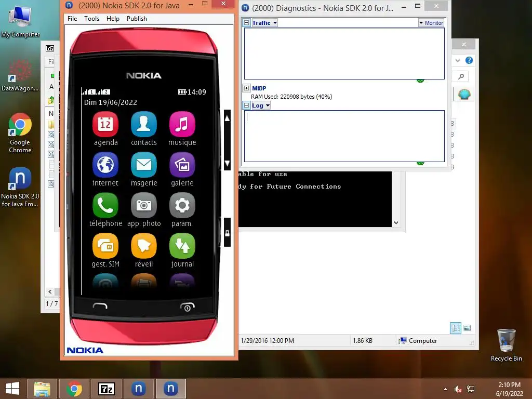Click the search magnifier in back window
Screen dimensions: 532x399
pyautogui.click(x=461, y=76)
